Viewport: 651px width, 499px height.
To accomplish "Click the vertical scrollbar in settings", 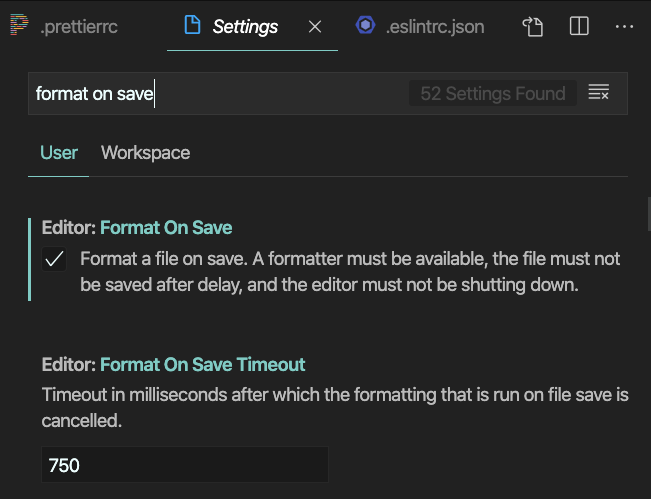I will coord(647,214).
